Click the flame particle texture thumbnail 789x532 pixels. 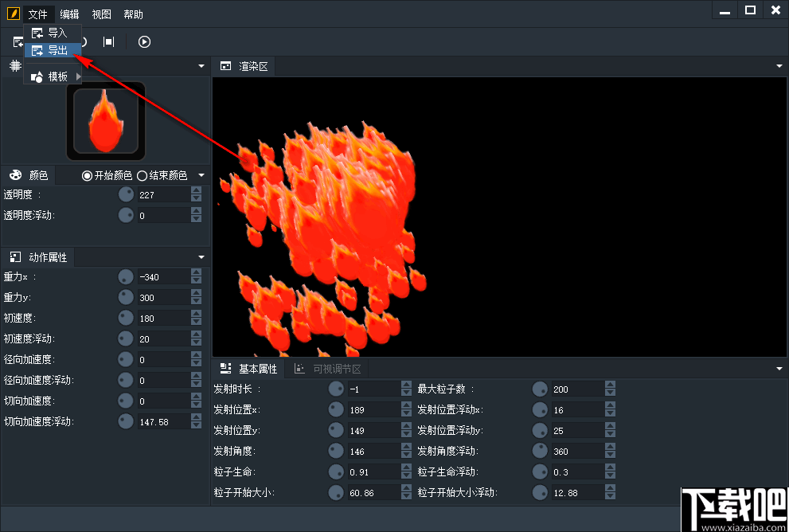(x=106, y=121)
